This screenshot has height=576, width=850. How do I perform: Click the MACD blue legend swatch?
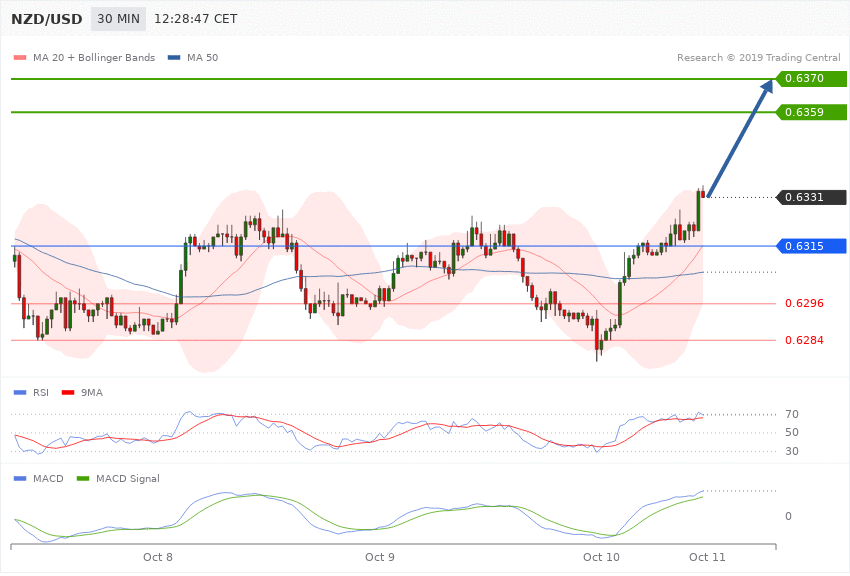click(x=20, y=478)
